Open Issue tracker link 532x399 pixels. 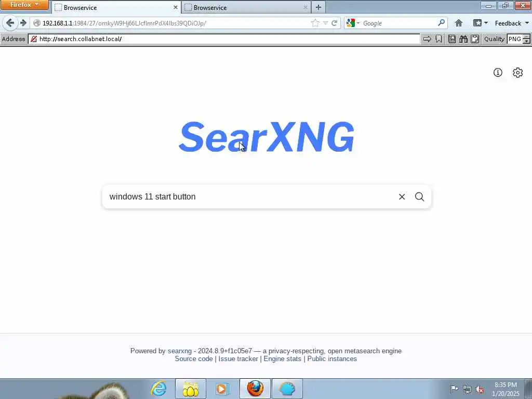(238, 358)
